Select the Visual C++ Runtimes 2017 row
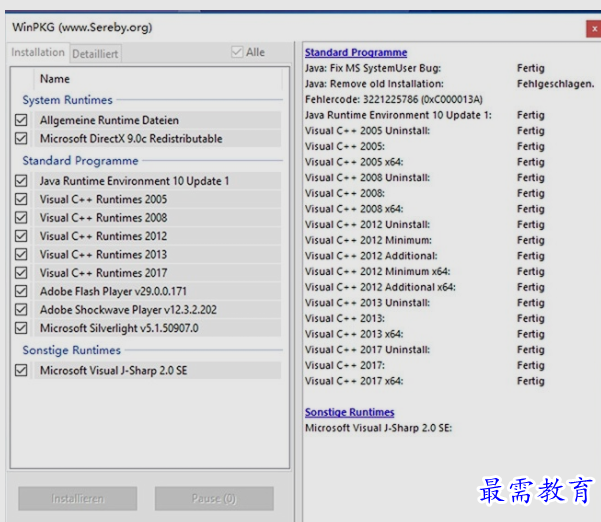Screen dimensions: 601x522 point(158,272)
